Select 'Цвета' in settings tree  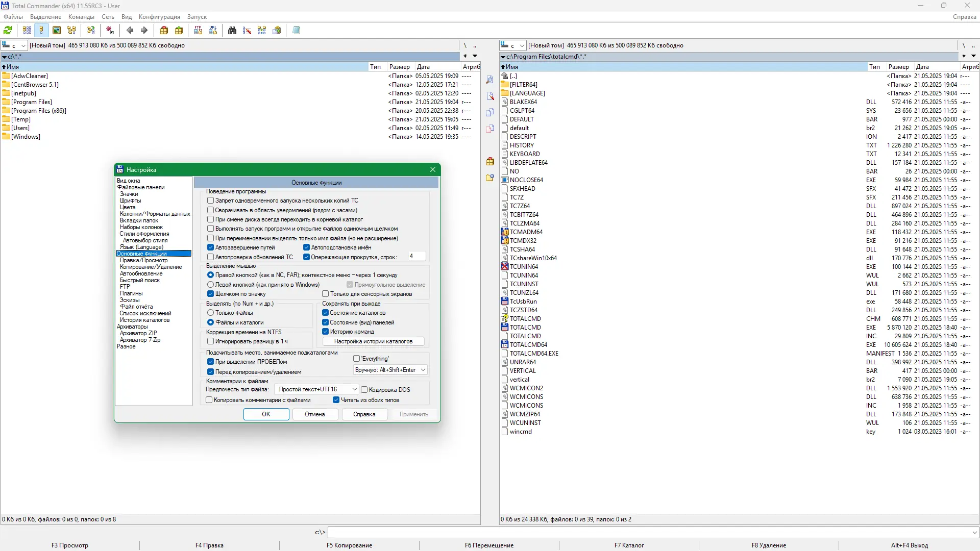[128, 207]
